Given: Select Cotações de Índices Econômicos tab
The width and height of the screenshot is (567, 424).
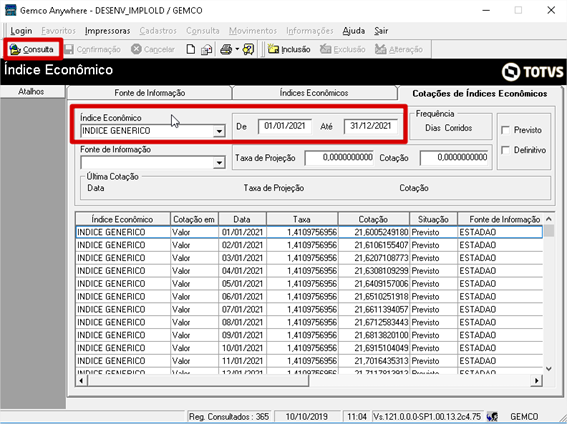Looking at the screenshot, I should [x=479, y=94].
